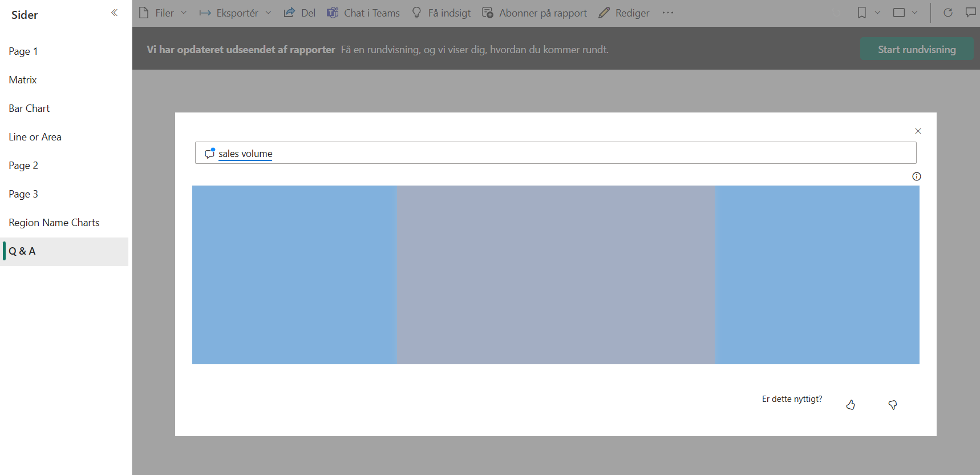The height and width of the screenshot is (475, 980).
Task: Click the Q&A speech bubble icon
Action: coord(209,153)
